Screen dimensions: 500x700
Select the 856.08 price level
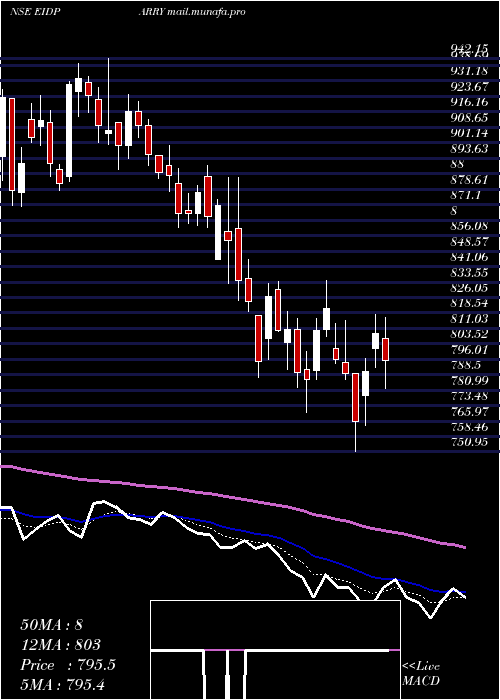point(469,226)
